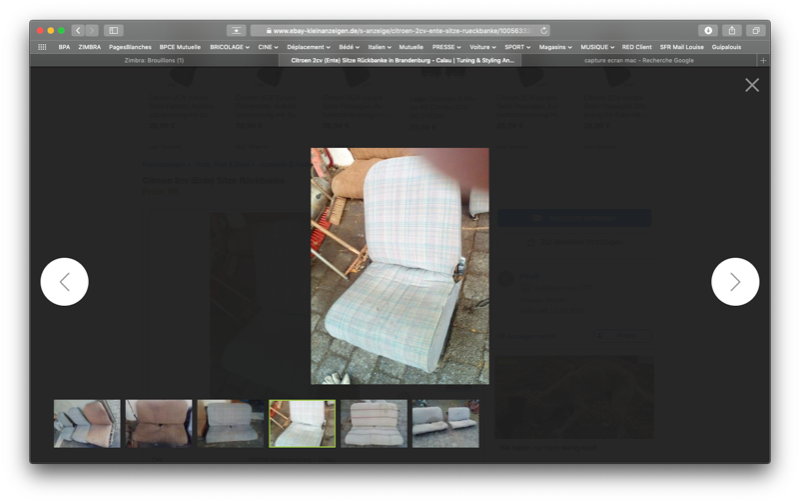The height and width of the screenshot is (503, 800).
Task: Add a new tab with plus button
Action: point(763,60)
